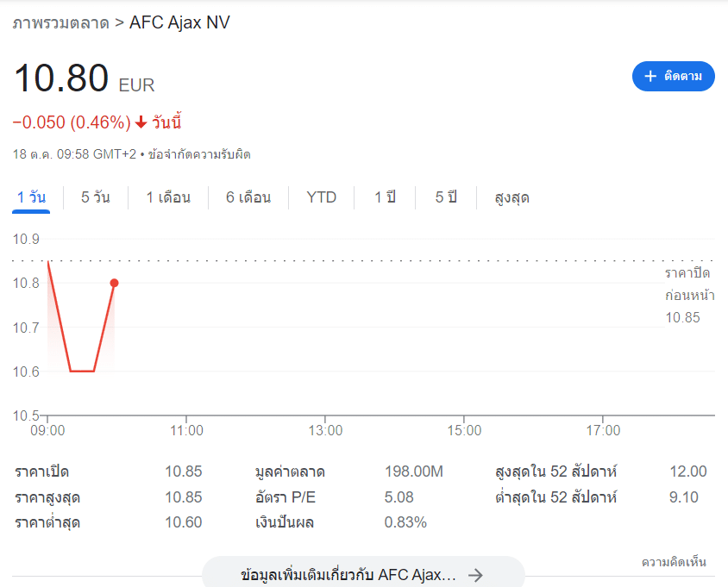Click the red down arrow change icon
The width and height of the screenshot is (728, 587).
pyautogui.click(x=141, y=122)
